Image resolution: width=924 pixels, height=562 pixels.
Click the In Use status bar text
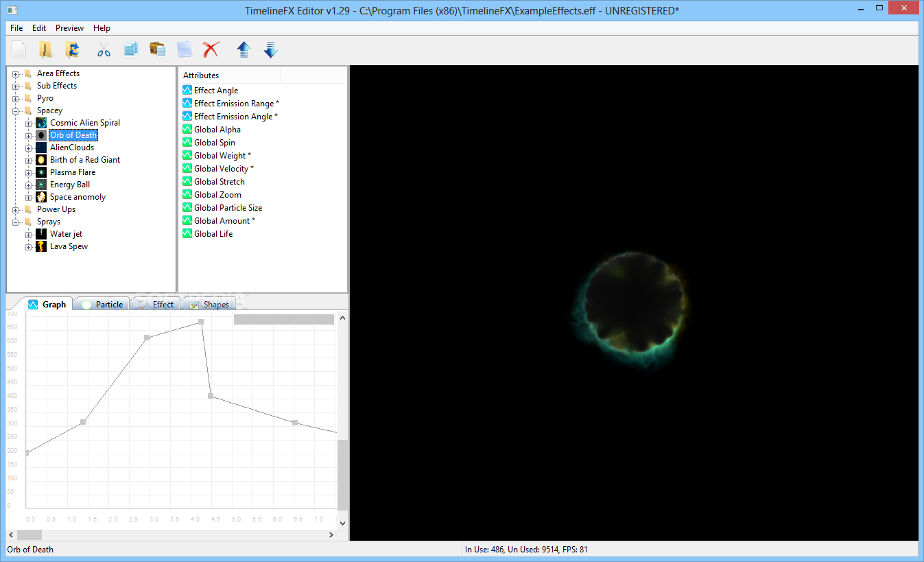[526, 550]
